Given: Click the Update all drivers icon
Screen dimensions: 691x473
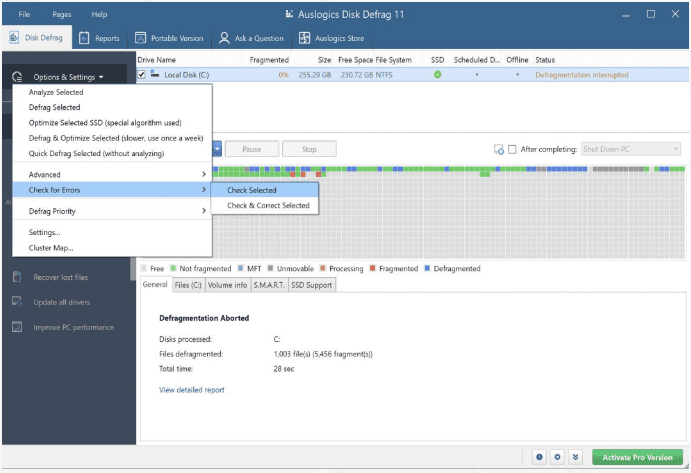Looking at the screenshot, I should click(17, 302).
